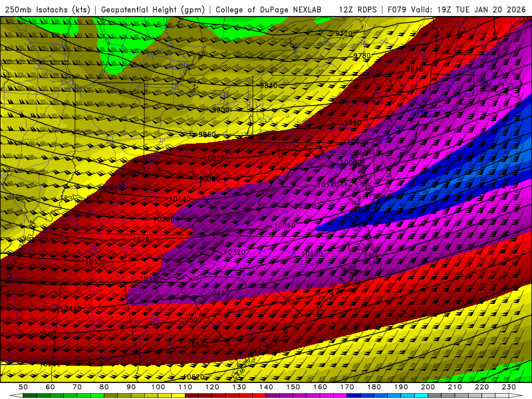Click the 150 value on the color scale
This screenshot has height=399, width=532.
tap(293, 387)
